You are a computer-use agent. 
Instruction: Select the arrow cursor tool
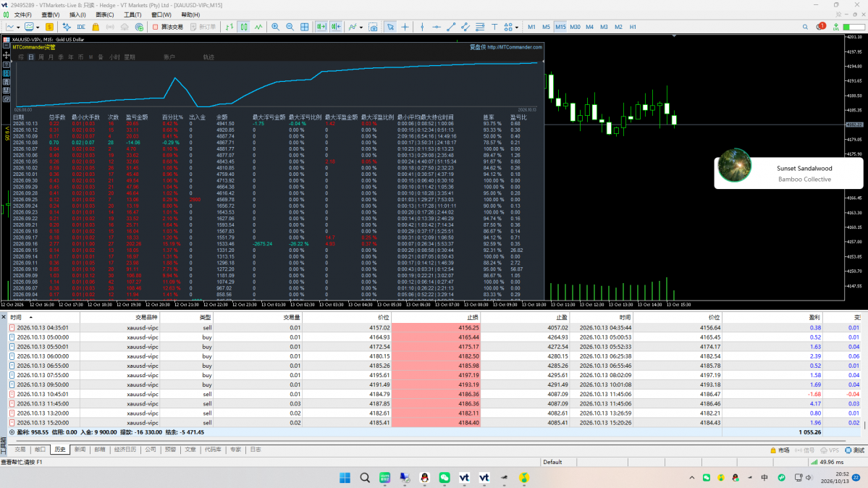[x=391, y=27]
